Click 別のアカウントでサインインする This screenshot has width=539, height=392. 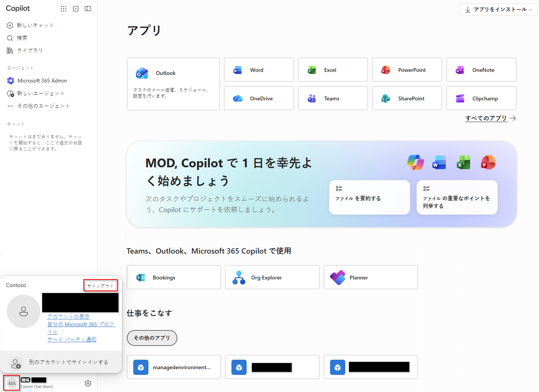[61, 362]
